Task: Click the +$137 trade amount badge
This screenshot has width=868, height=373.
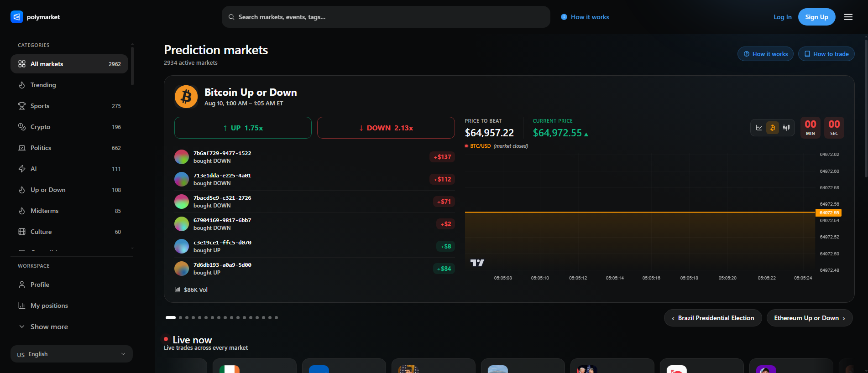Action: (442, 157)
